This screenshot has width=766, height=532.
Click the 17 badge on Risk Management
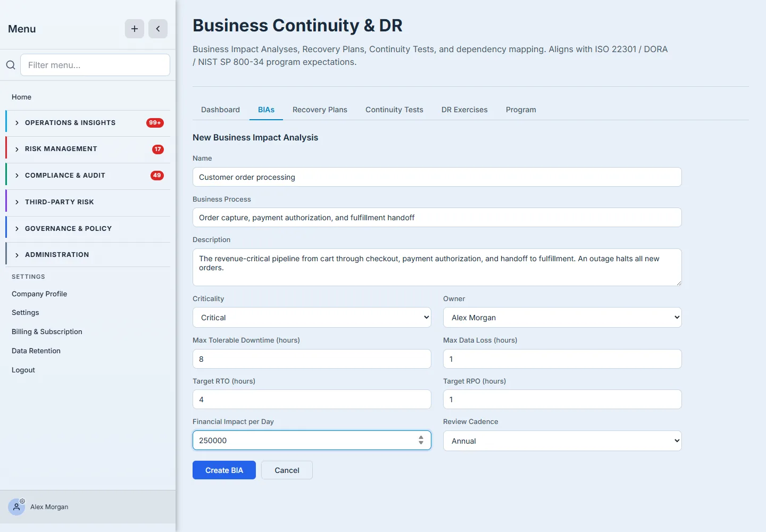[x=158, y=149]
